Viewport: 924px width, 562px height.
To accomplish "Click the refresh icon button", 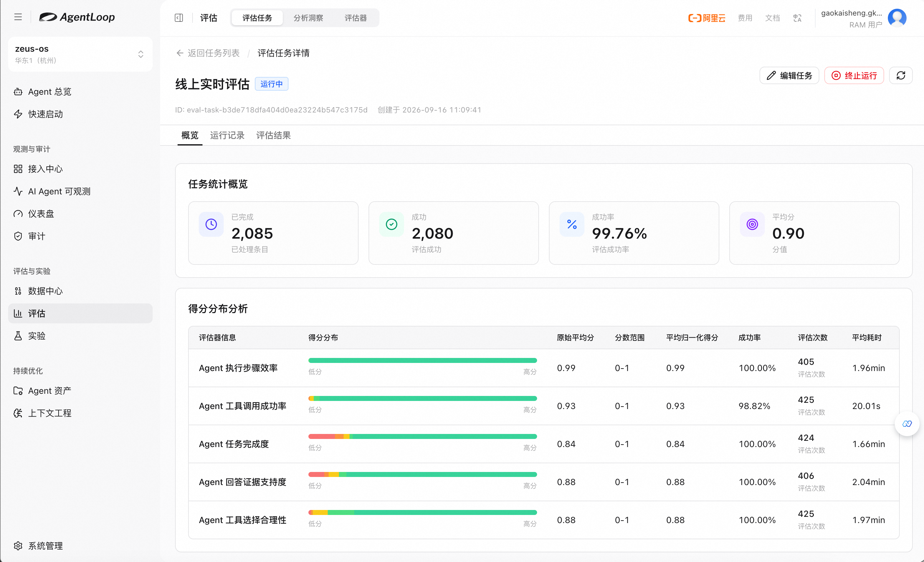I will pyautogui.click(x=901, y=76).
